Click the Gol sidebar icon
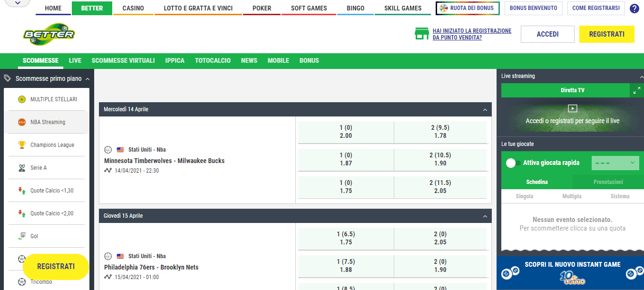The image size is (644, 290). 21,236
